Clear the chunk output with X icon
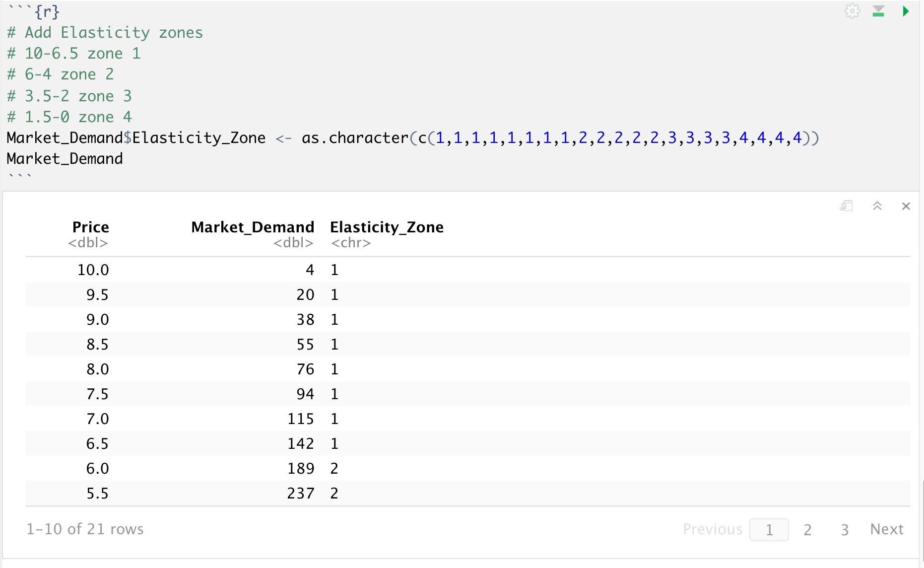Screen dimensions: 924x568 906,206
